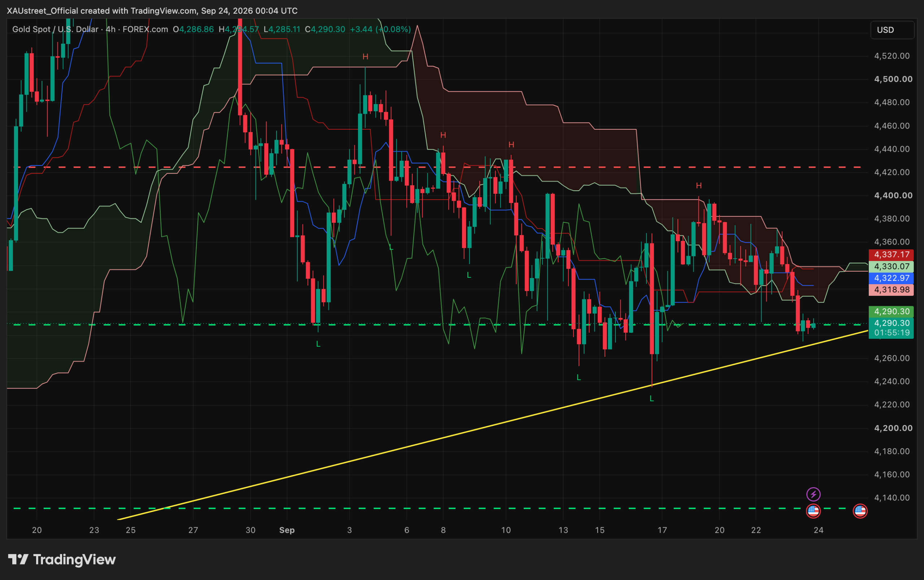Click the 13 date label on time axis
Screen dimensions: 924x580
coord(563,530)
